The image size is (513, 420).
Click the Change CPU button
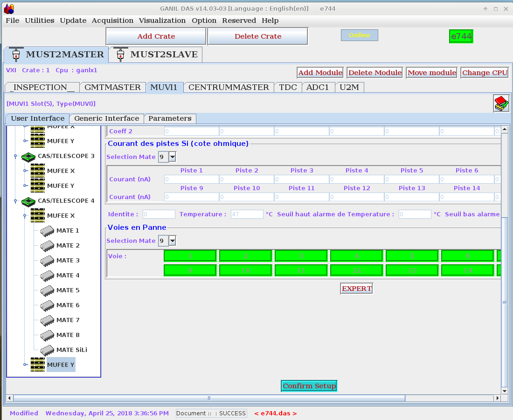tap(485, 73)
